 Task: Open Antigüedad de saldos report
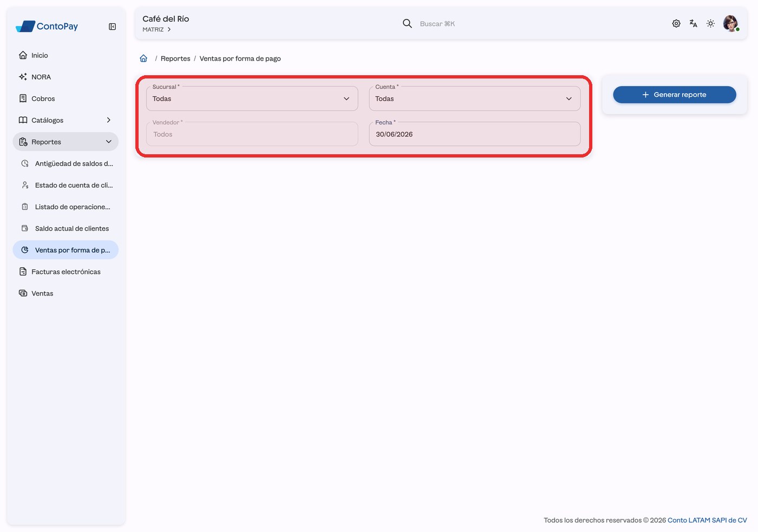point(66,163)
